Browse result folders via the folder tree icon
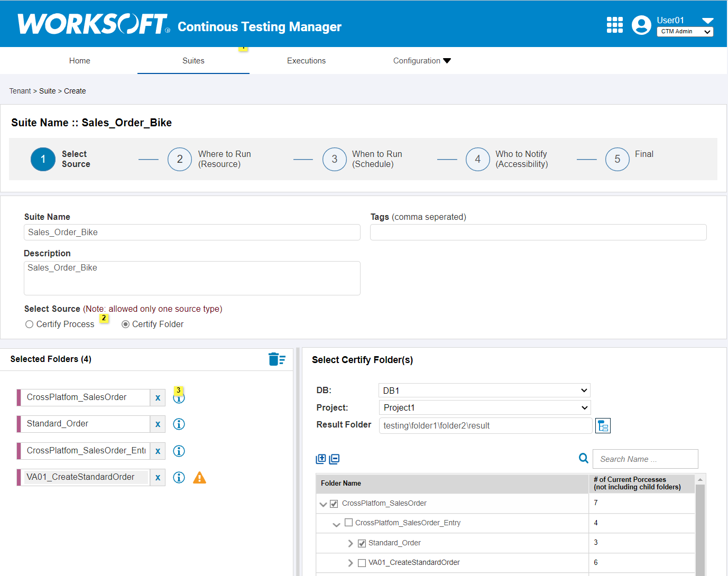728x576 pixels. (603, 425)
